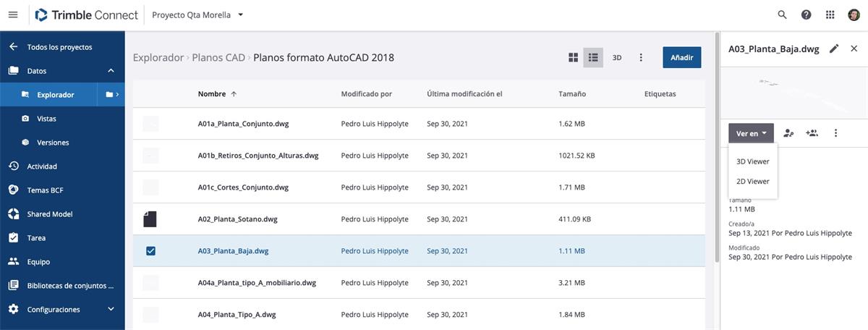Screen dimensions: 868x330
Task: Choose 2D Viewer from the menu
Action: point(752,182)
